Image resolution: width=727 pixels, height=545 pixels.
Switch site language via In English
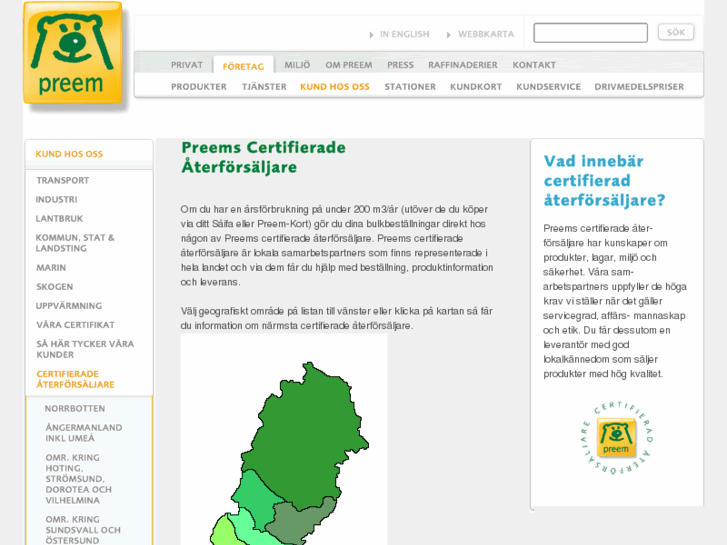pos(404,34)
